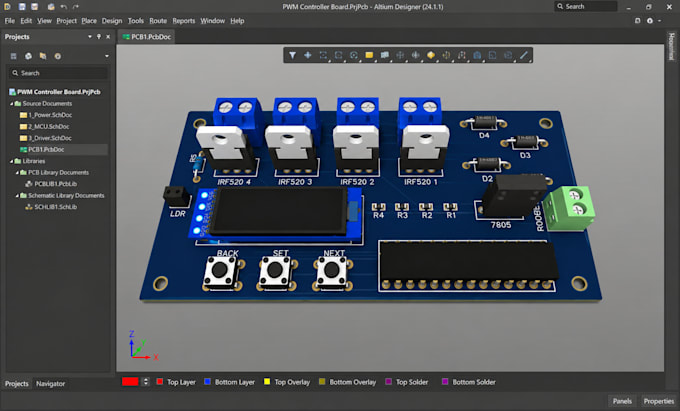
Task: Open the Projects panel title dropdown arrow
Action: (90, 37)
